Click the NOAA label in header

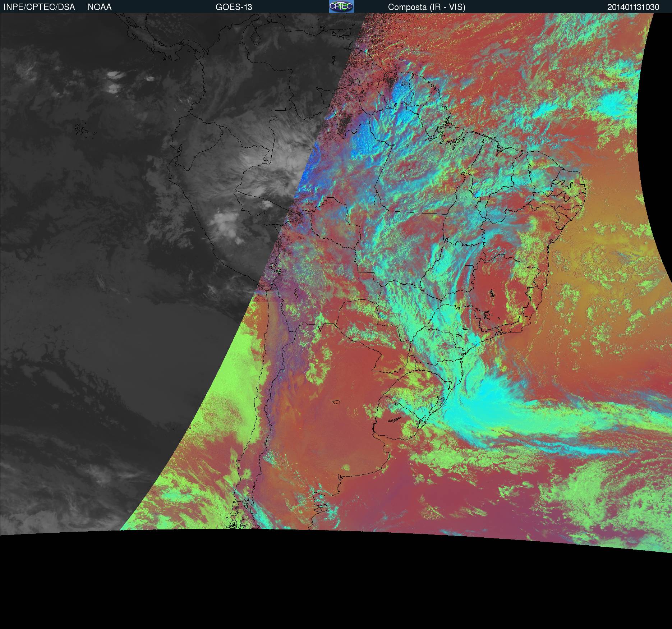(100, 7)
